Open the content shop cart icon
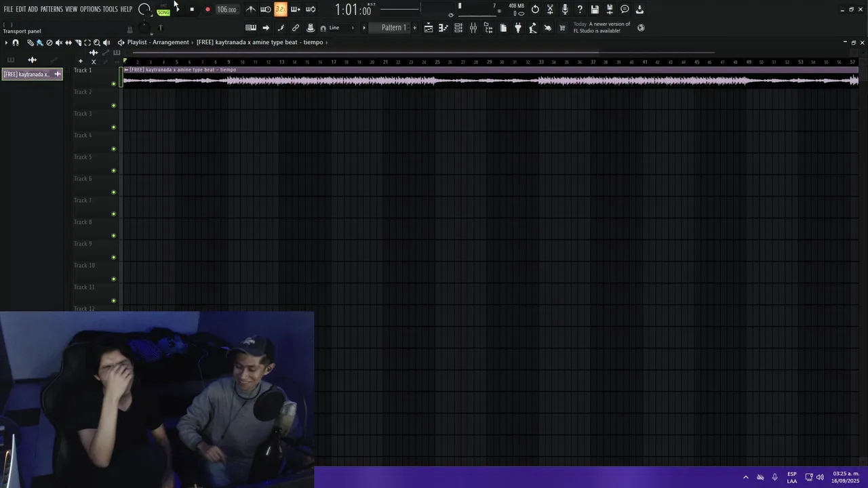 point(562,28)
